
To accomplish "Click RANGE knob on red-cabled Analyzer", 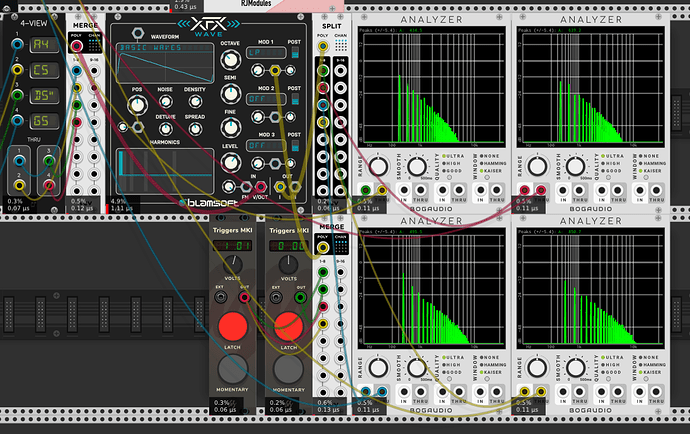I will click(x=537, y=167).
